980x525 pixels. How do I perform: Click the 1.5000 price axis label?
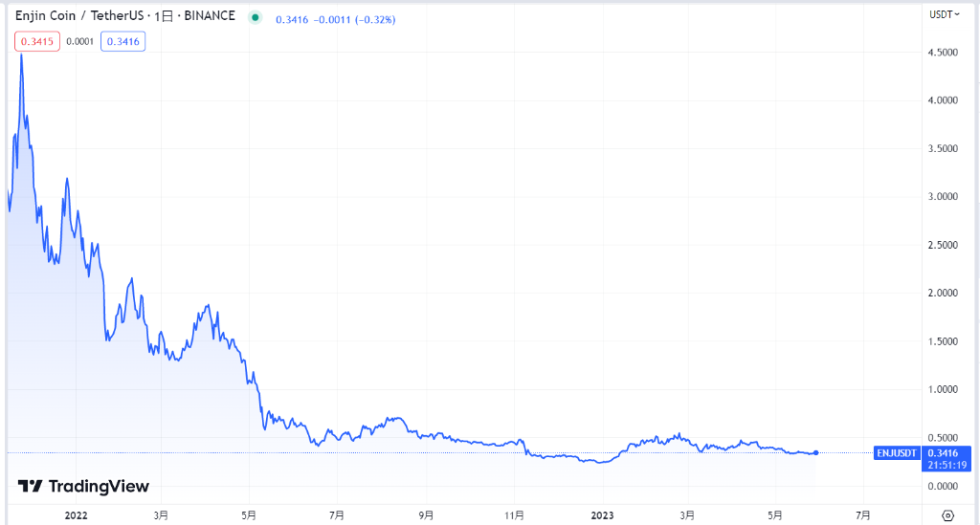[943, 341]
